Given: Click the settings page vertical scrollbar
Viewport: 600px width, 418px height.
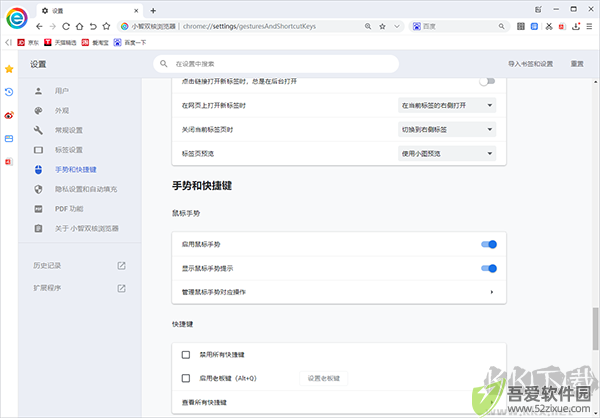Looking at the screenshot, I should click(x=595, y=328).
